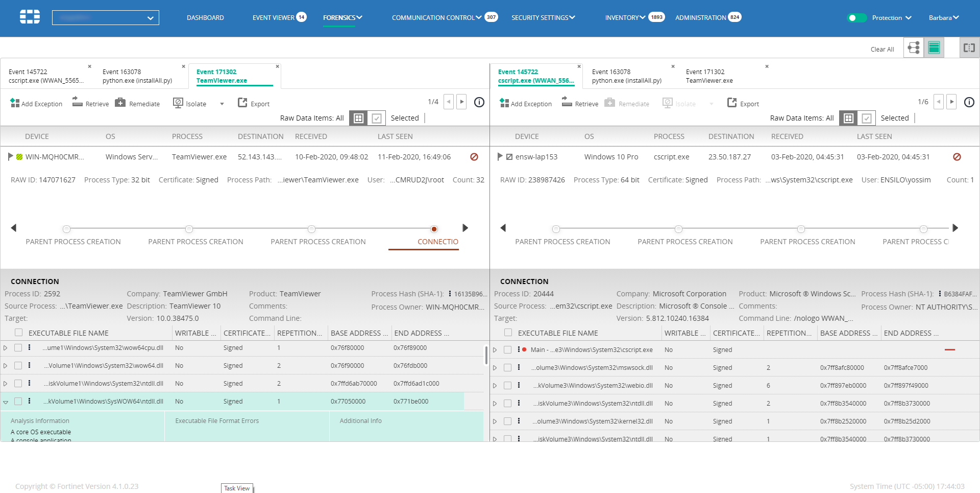
Task: Click the Clear All link
Action: [x=882, y=50]
